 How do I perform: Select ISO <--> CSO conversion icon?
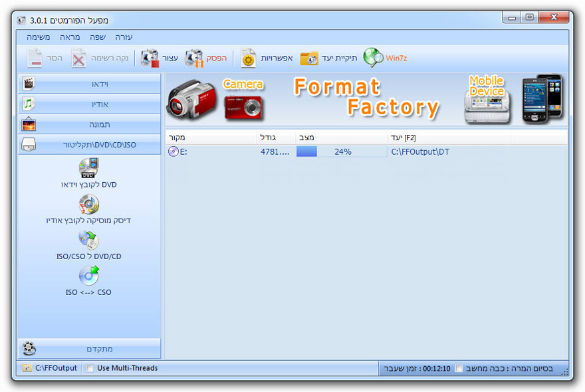pyautogui.click(x=88, y=276)
